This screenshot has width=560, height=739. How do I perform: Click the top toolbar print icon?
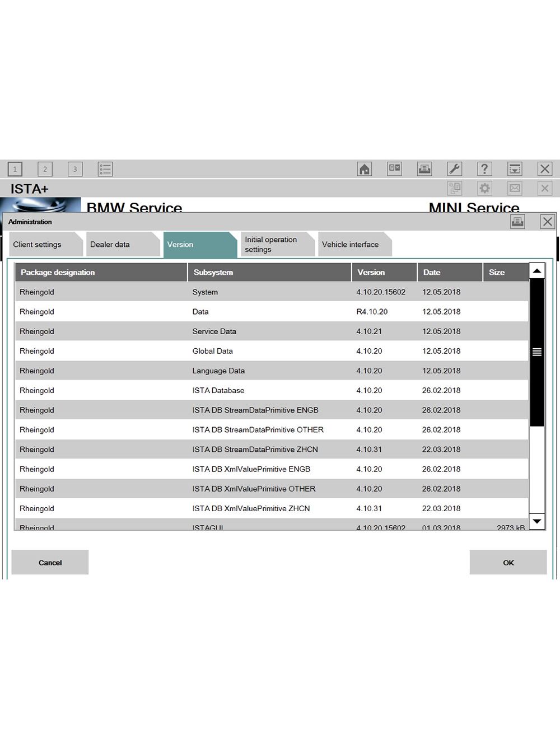(424, 169)
